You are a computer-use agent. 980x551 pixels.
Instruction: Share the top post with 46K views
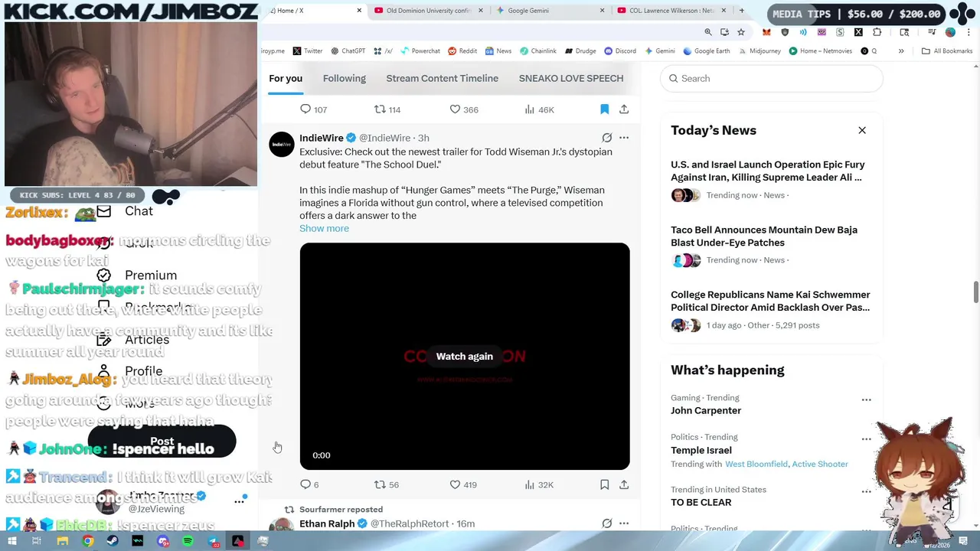pos(624,109)
